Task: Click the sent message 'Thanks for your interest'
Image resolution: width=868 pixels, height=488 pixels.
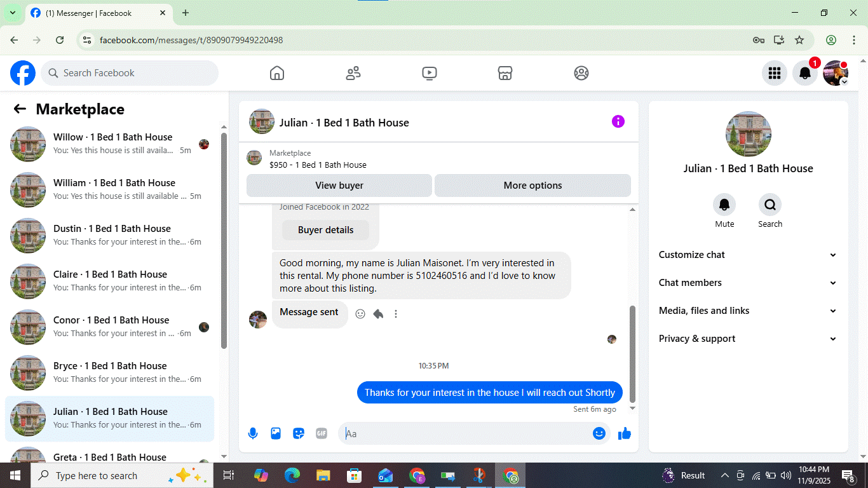Action: coord(490,393)
